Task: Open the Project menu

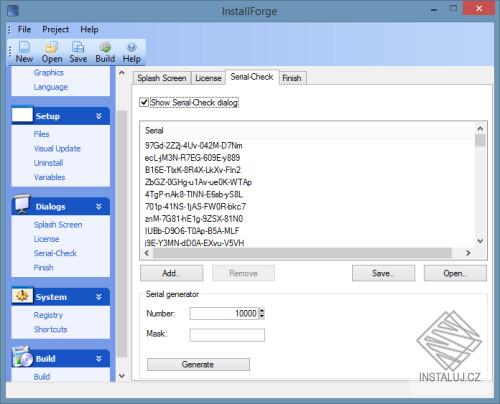Action: (55, 29)
